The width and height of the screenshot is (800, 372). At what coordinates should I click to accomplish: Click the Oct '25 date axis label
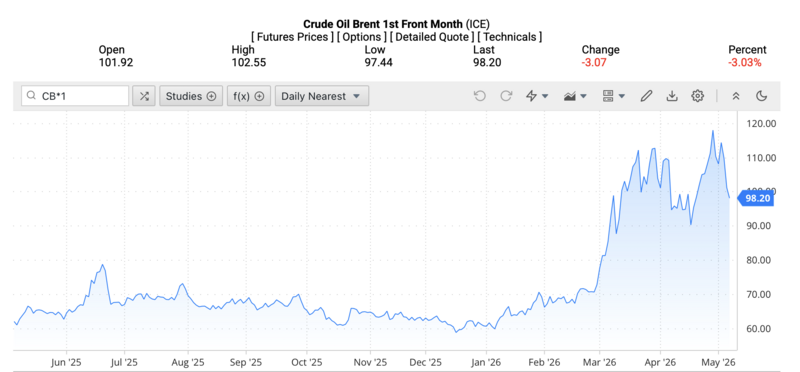[307, 363]
